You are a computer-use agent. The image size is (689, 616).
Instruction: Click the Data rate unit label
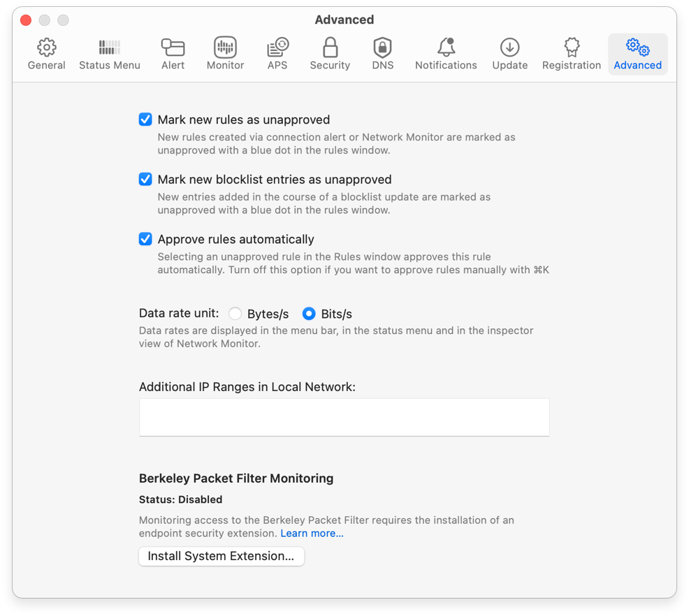(x=179, y=313)
